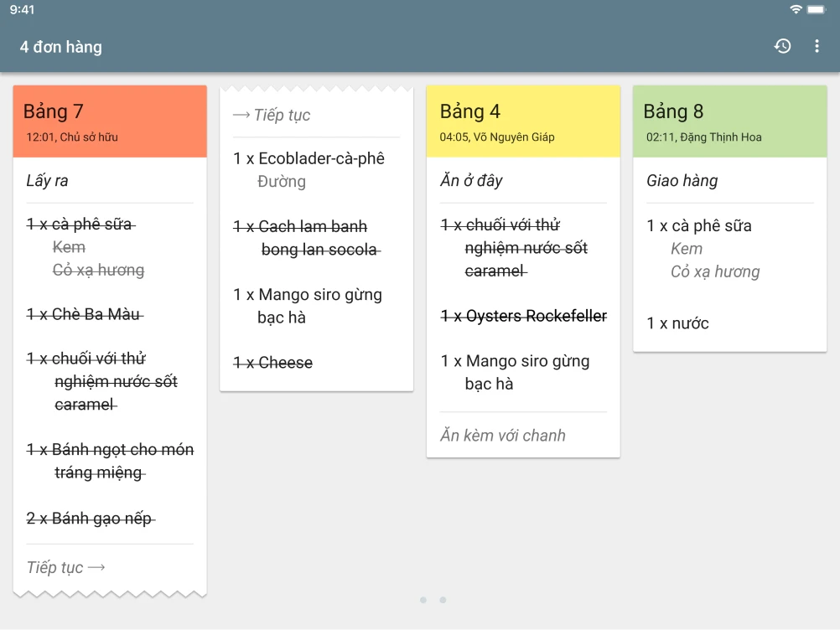Uncross the Oysters Rockefeller item

pos(524,316)
